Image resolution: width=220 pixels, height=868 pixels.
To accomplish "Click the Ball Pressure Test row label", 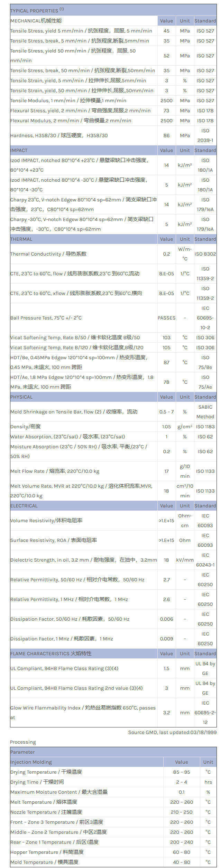I will pyautogui.click(x=46, y=318).
